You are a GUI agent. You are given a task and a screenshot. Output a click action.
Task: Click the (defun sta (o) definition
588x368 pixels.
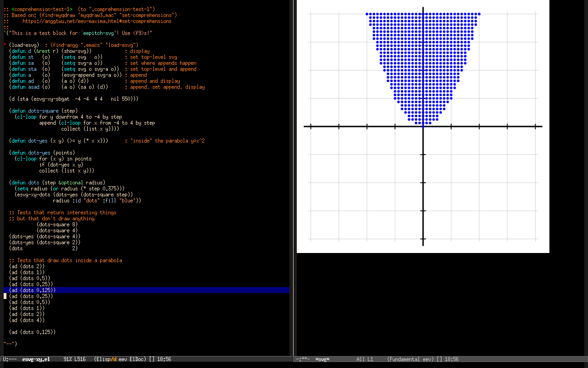tap(64, 69)
